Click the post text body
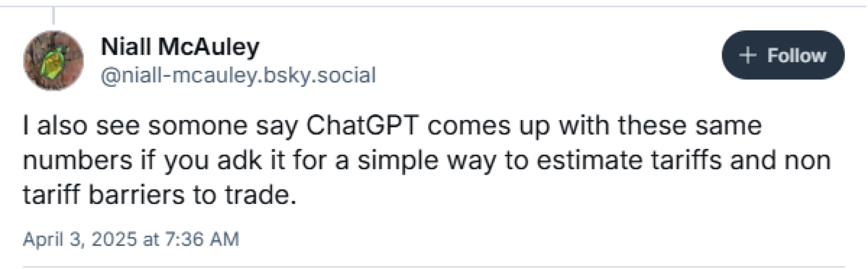This screenshot has width=868, height=269. [x=426, y=160]
